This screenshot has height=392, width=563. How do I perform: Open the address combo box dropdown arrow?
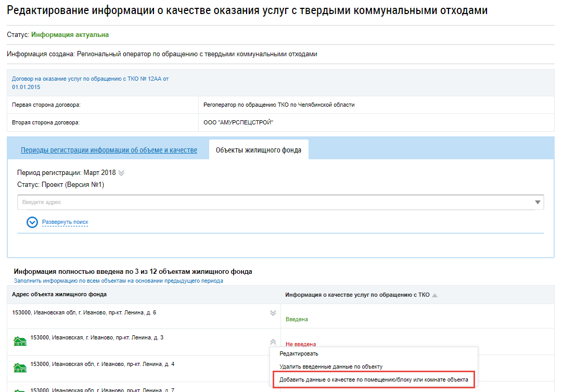(538, 203)
